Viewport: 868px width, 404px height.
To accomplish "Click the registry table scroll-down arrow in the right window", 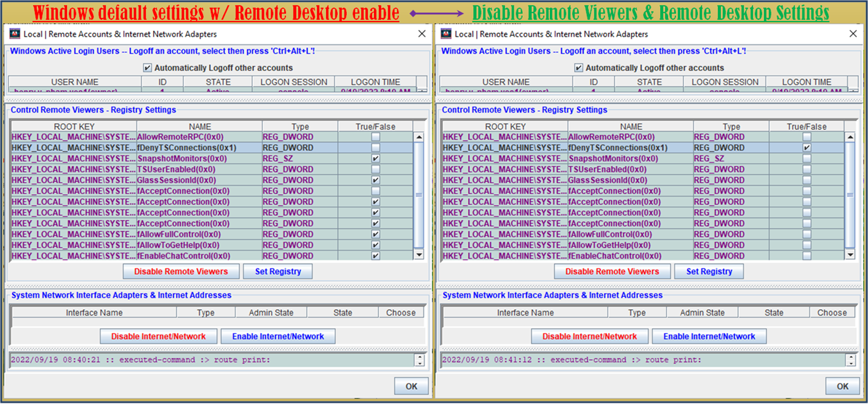I will pyautogui.click(x=850, y=255).
